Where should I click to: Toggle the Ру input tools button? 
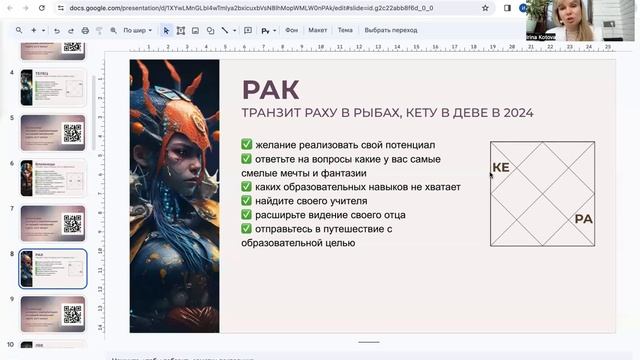point(265,31)
